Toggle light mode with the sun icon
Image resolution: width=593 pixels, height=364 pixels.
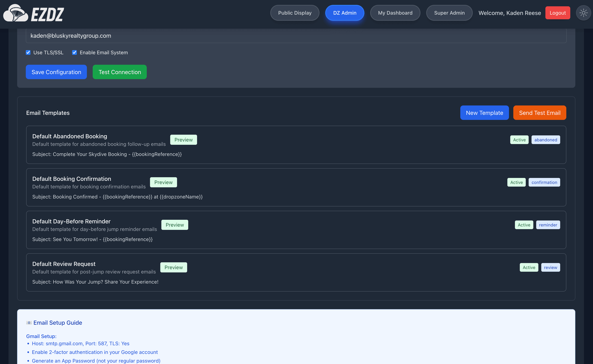pyautogui.click(x=584, y=13)
